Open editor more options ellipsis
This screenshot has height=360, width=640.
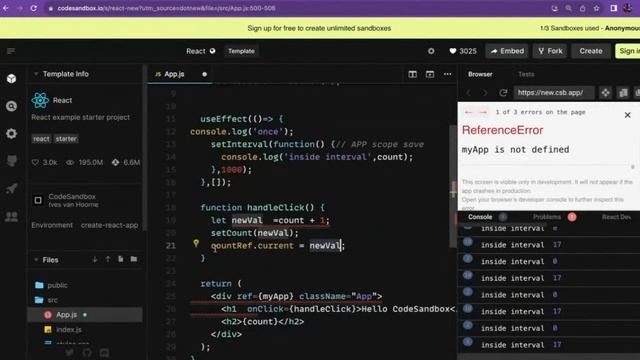pos(448,74)
